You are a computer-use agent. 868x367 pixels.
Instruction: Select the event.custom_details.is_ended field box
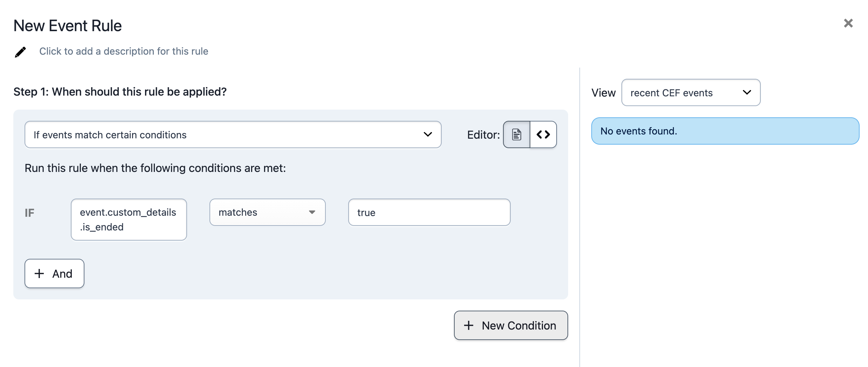(x=129, y=220)
